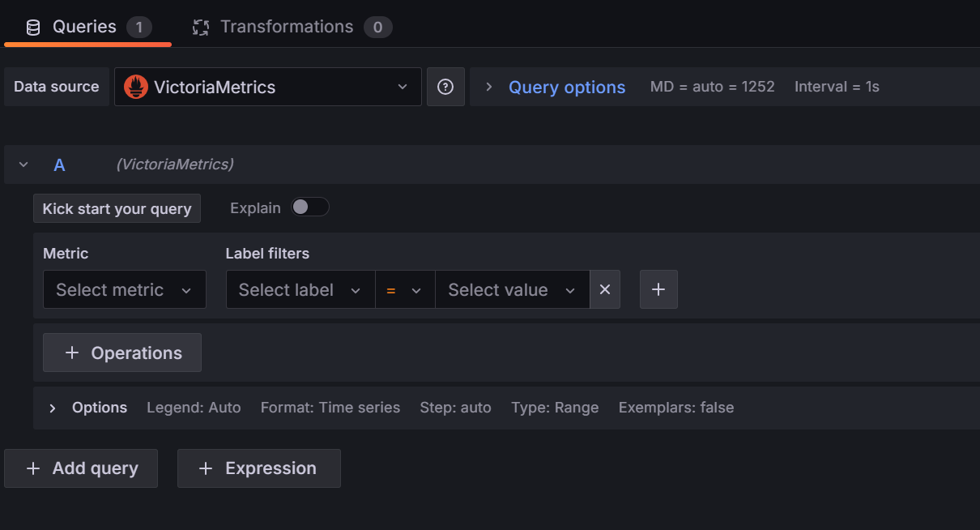Open the operator dropdown showing equals sign
Screen dimensions: 980x530
pyautogui.click(x=404, y=289)
